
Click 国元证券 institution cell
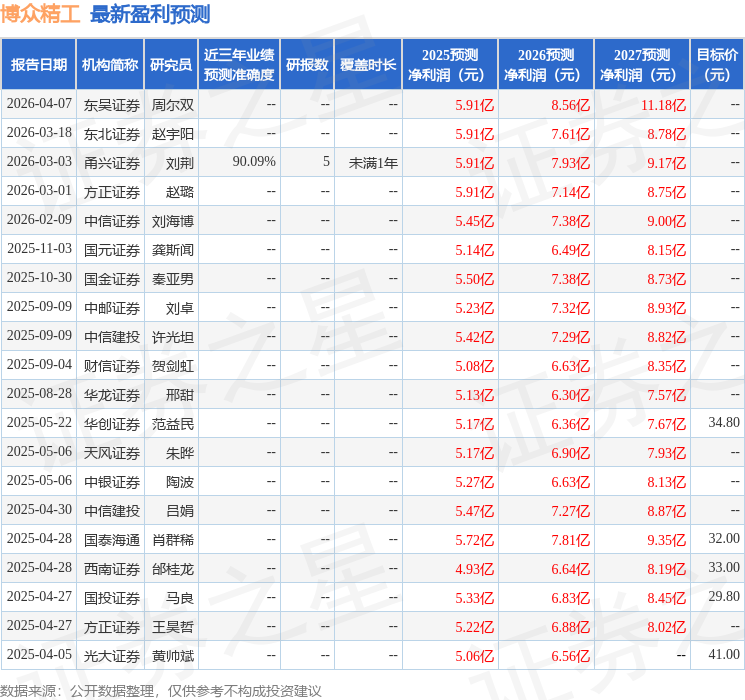pos(112,250)
